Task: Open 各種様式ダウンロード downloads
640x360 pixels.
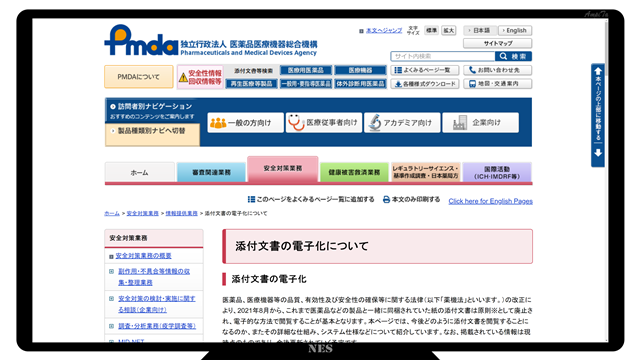Action: coord(424,84)
